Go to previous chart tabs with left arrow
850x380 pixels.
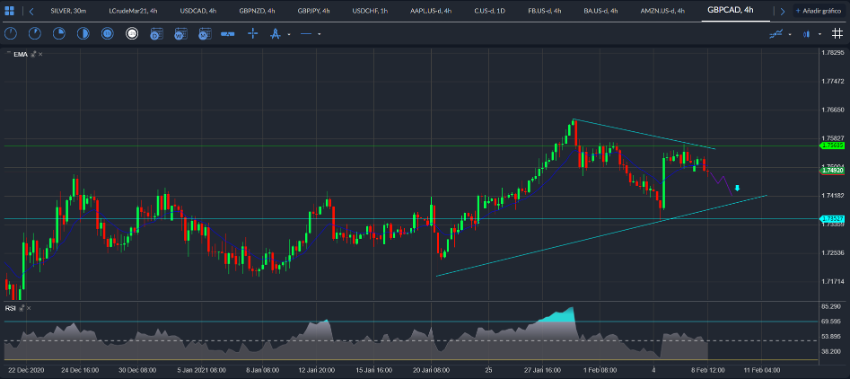tap(31, 11)
